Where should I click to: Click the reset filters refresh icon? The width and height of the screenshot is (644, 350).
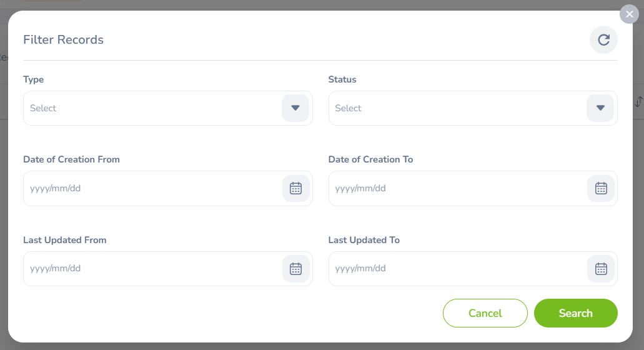pyautogui.click(x=603, y=40)
